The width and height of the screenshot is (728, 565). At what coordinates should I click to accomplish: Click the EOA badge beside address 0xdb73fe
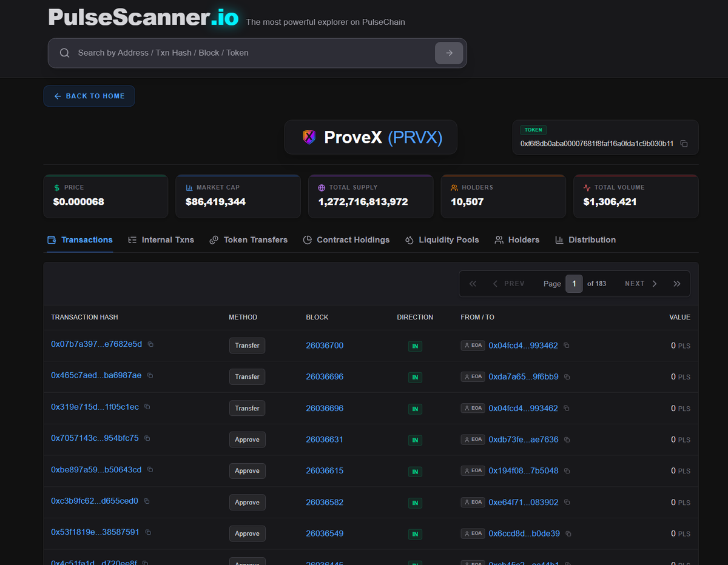point(473,439)
